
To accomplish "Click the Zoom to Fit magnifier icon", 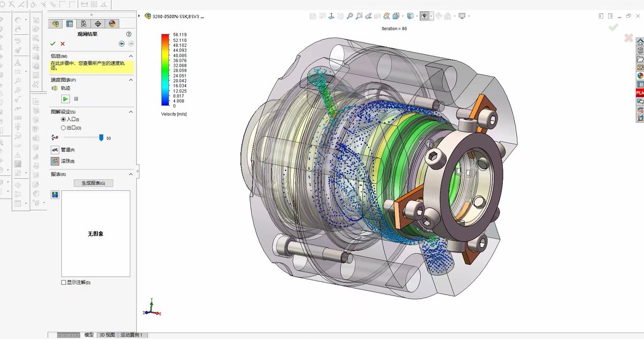I will [x=350, y=16].
